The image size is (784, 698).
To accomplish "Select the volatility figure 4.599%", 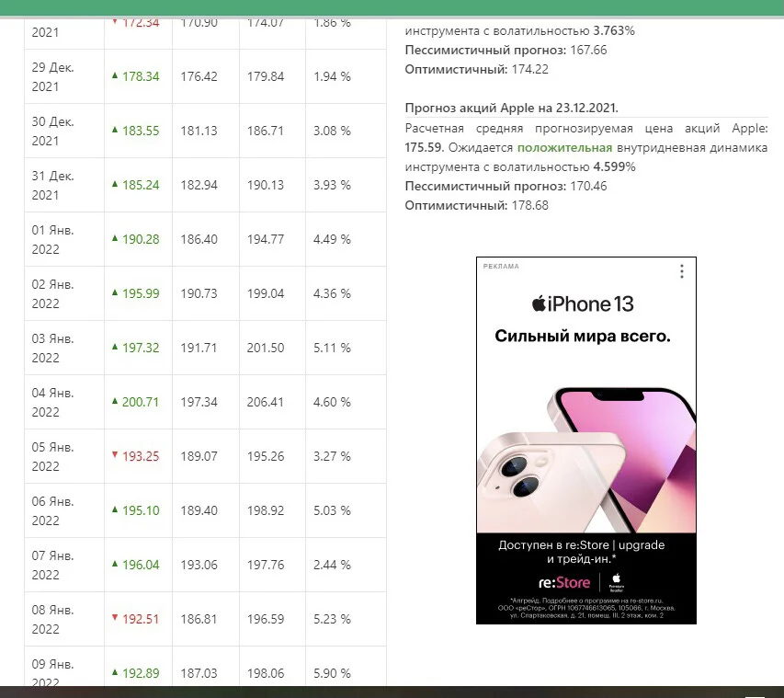I will 614,166.
